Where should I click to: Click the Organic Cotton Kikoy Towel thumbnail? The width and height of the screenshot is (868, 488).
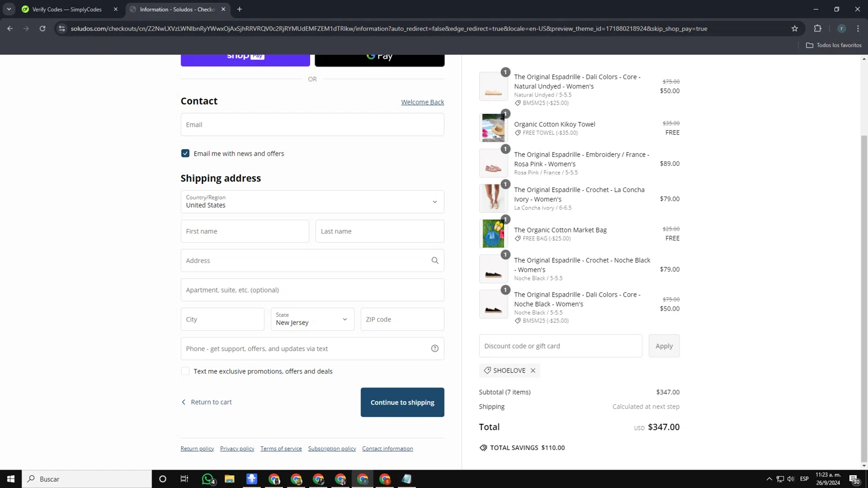(493, 128)
